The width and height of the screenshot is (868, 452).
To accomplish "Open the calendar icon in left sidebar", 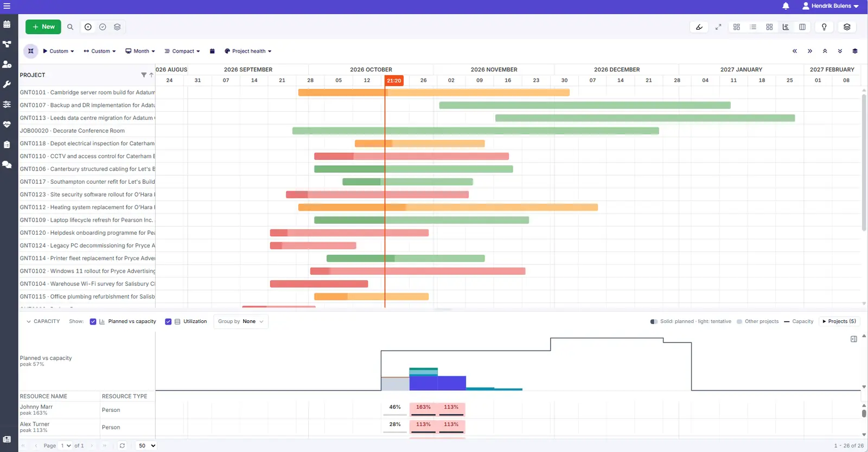I will point(7,24).
